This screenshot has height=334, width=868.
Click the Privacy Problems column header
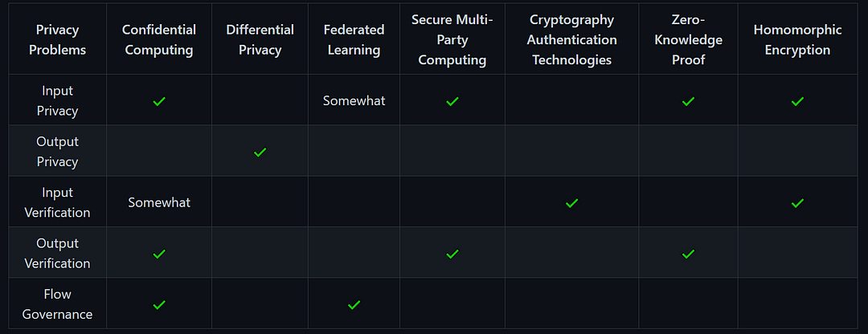[58, 39]
